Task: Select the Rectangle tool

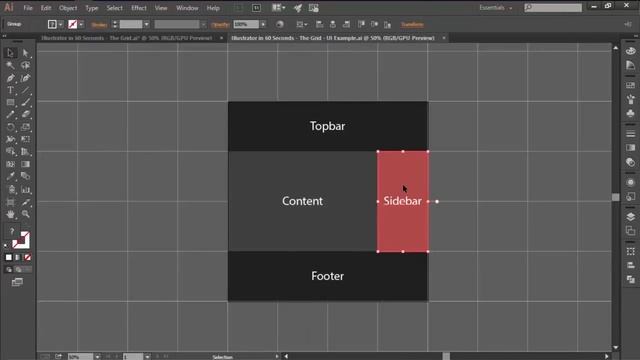Action: pyautogui.click(x=10, y=102)
